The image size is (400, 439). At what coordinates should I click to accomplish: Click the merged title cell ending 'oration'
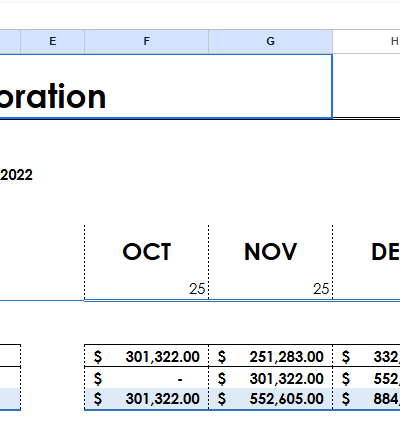coord(166,86)
